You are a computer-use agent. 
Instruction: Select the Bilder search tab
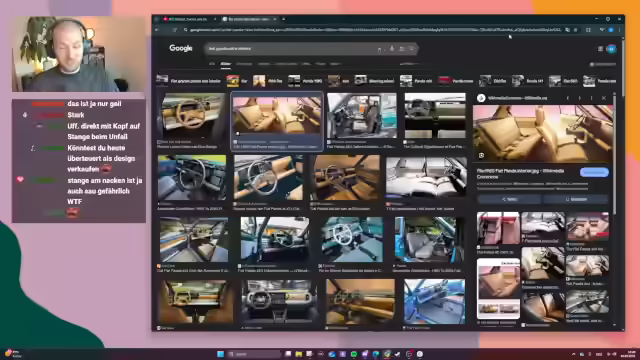pyautogui.click(x=225, y=64)
